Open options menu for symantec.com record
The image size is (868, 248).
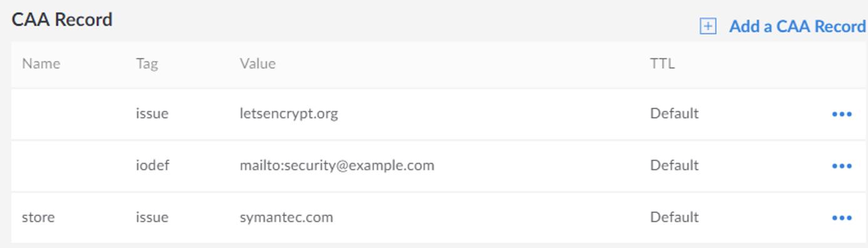pyautogui.click(x=842, y=218)
